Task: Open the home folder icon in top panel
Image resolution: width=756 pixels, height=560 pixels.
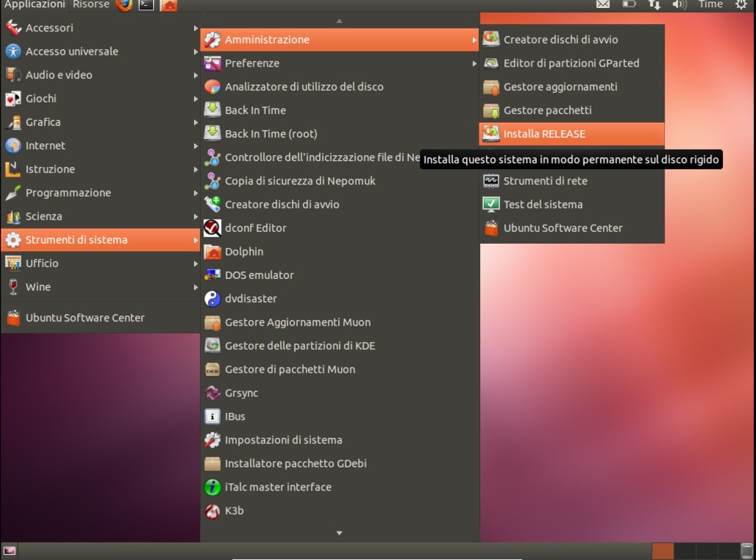Action: tap(168, 5)
